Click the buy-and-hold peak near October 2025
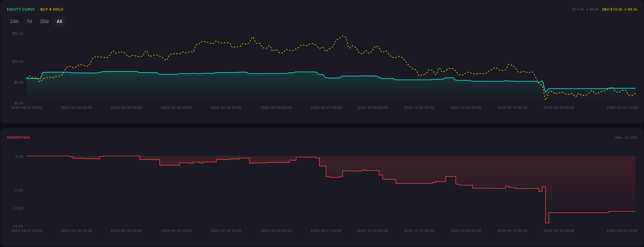The image size is (644, 247). click(x=343, y=36)
